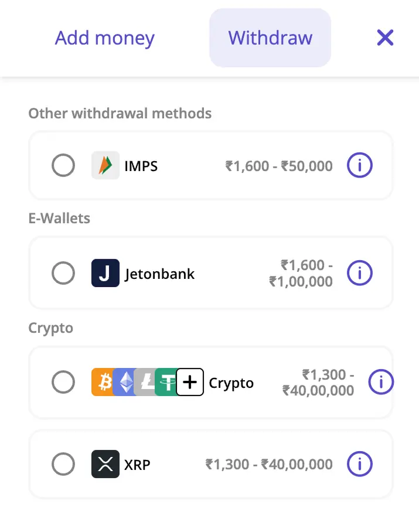Screen dimensions: 419x532
Task: Click the XRP logo icon
Action: 105,464
